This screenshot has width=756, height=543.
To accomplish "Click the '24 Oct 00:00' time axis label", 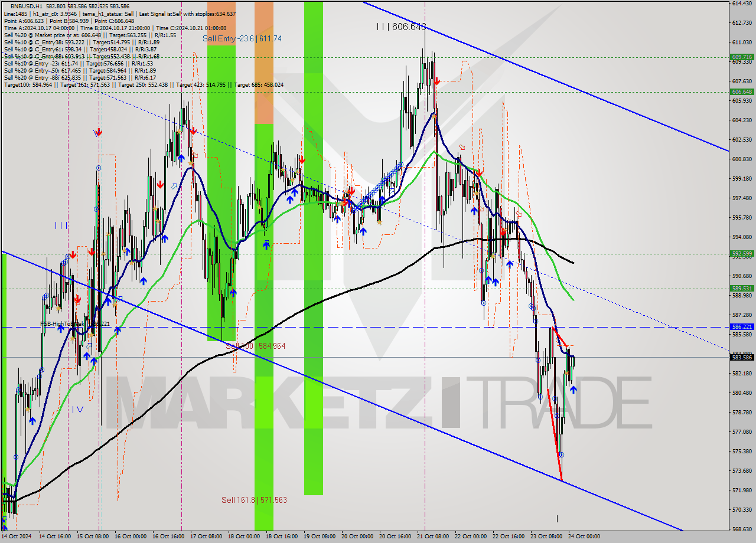I will tap(584, 537).
